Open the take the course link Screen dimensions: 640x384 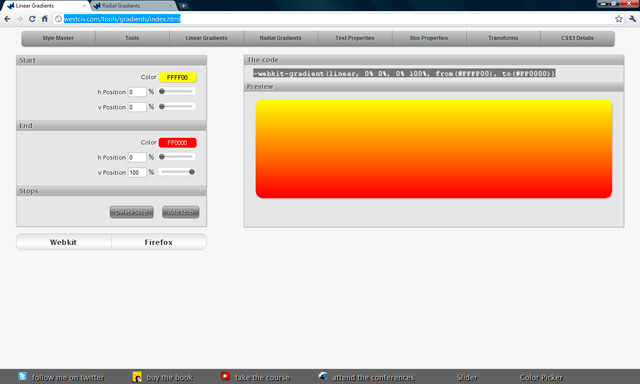pyautogui.click(x=262, y=377)
